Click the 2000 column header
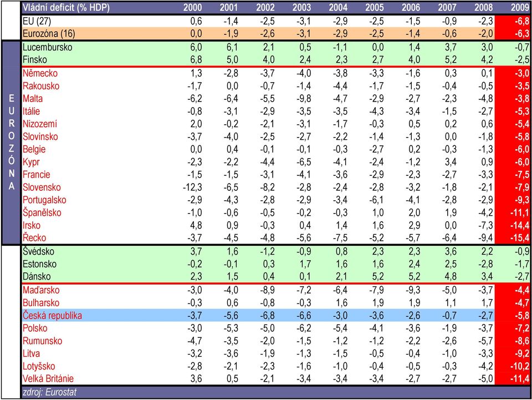This screenshot has height=400, width=532. click(192, 7)
